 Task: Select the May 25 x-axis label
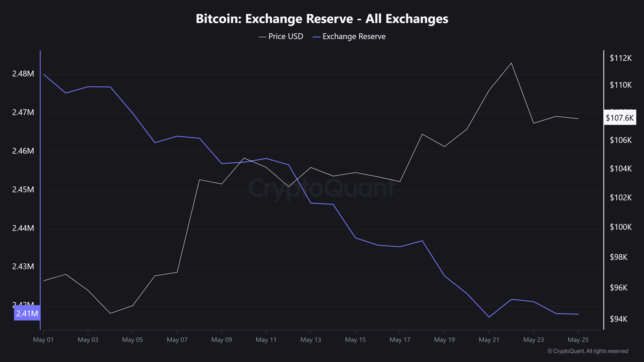point(578,340)
